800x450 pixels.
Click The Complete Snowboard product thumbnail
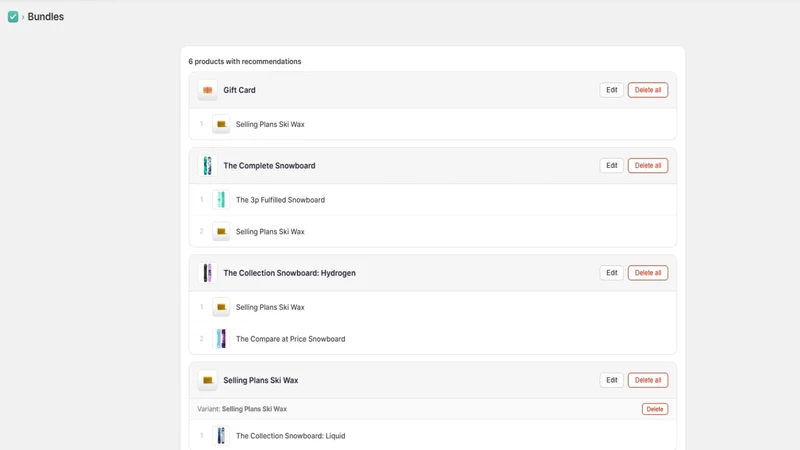pyautogui.click(x=208, y=166)
